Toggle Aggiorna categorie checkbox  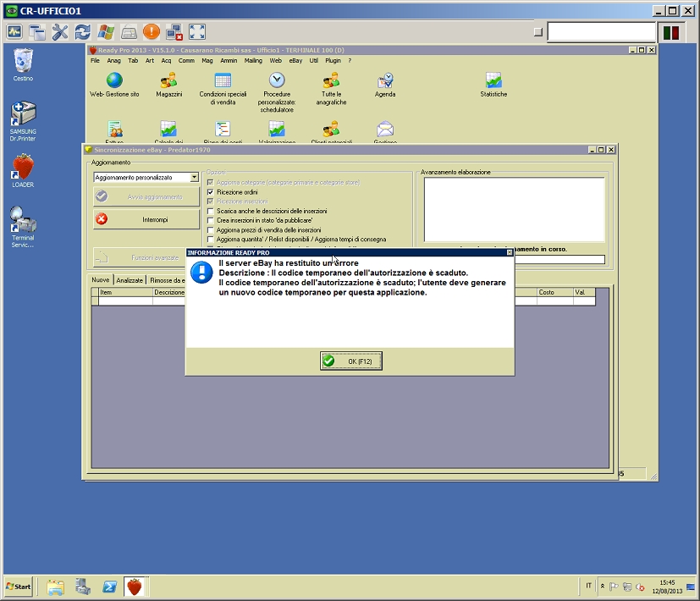[x=210, y=183]
